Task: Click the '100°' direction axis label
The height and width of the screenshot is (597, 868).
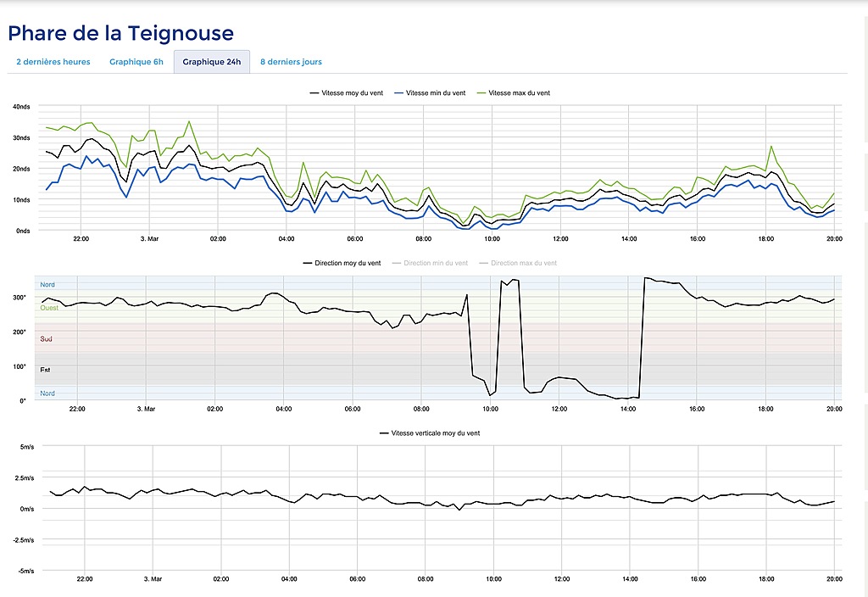Action: click(19, 366)
